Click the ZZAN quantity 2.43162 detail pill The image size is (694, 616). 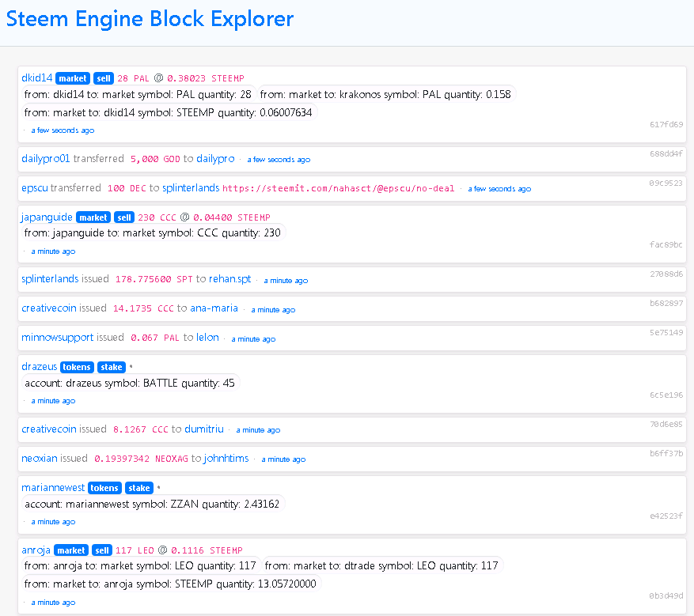pos(153,504)
